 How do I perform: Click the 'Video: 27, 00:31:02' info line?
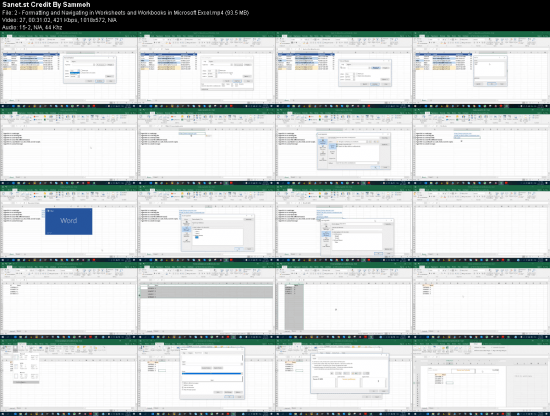point(59,20)
